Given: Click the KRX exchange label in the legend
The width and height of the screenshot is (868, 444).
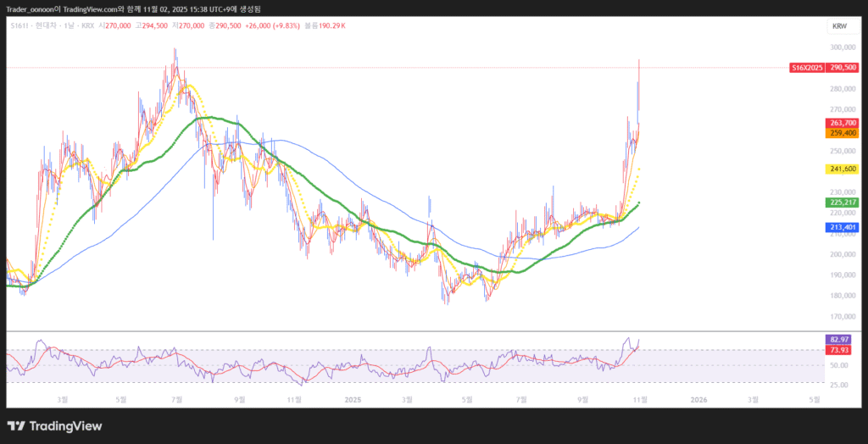Looking at the screenshot, I should pyautogui.click(x=87, y=26).
